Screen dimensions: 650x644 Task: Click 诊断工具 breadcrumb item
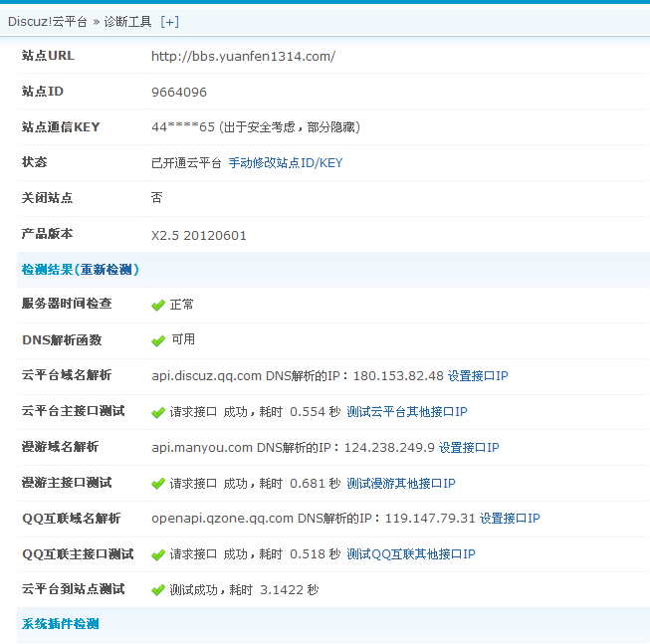pos(128,21)
